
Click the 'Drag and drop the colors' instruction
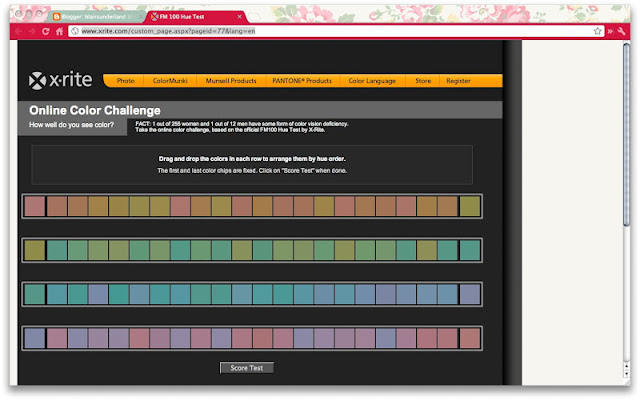point(252,159)
